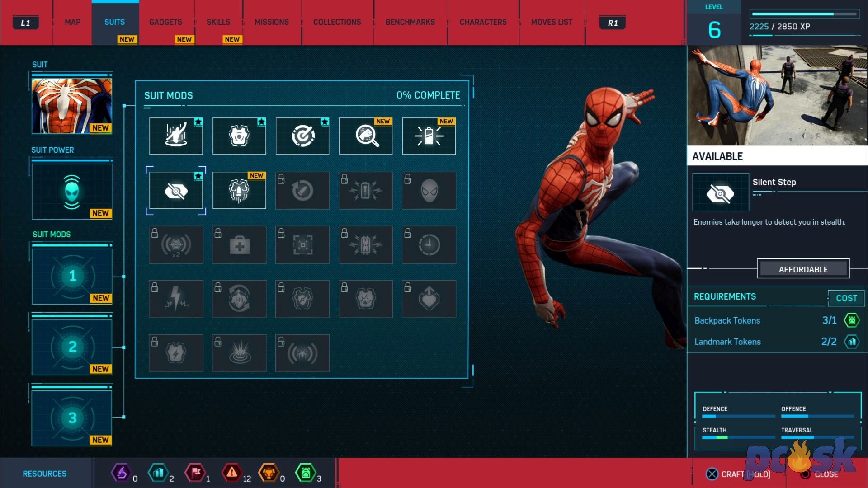The image size is (868, 488).
Task: View the BENCHMARKS tab
Action: (410, 22)
